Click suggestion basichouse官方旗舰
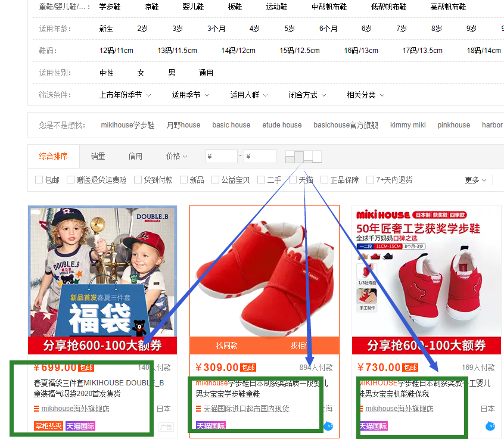This screenshot has height=439, width=504. [346, 125]
